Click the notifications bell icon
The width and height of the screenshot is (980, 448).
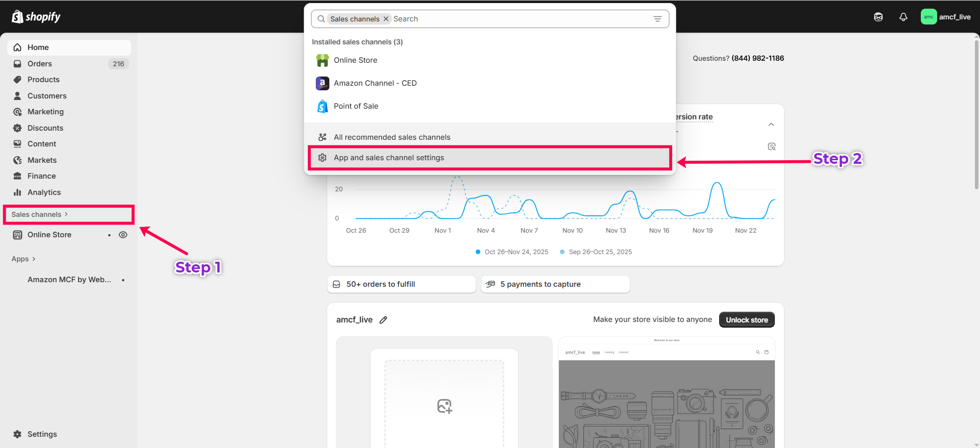tap(903, 17)
